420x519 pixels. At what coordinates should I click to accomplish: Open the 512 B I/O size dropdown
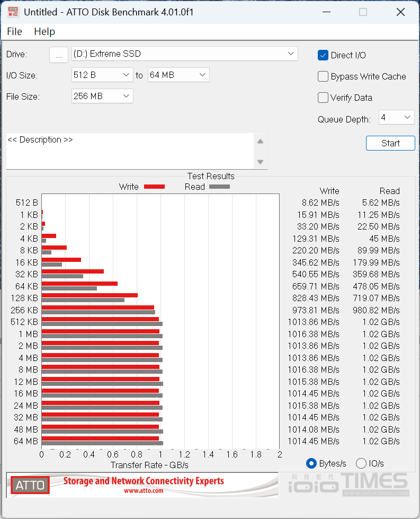point(102,75)
